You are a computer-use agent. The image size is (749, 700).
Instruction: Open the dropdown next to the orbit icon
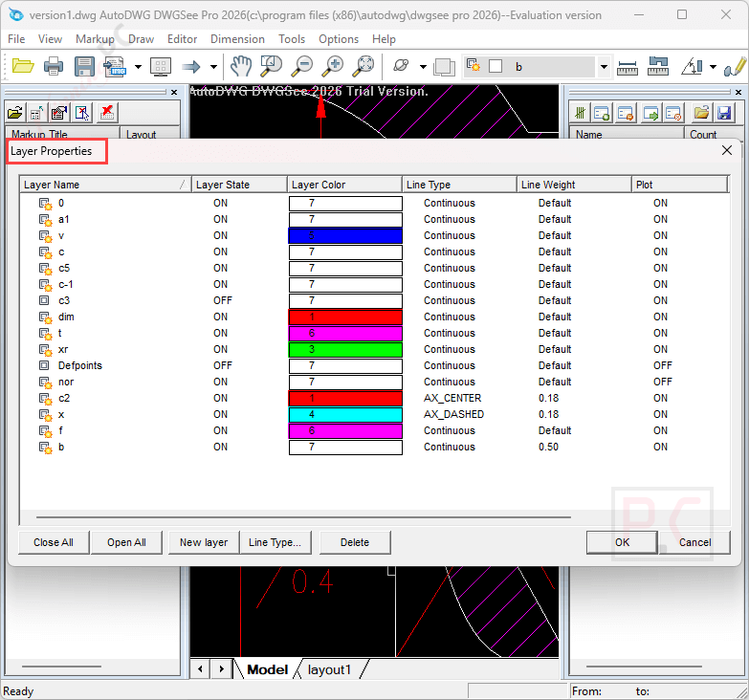point(423,67)
